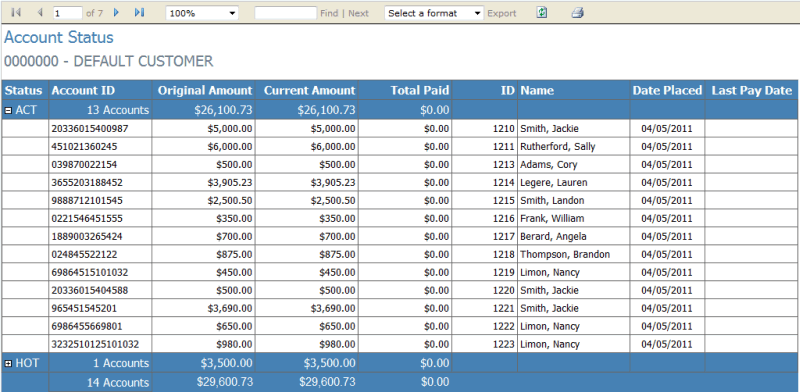The height and width of the screenshot is (392, 800).
Task: Click the $3,905.23 original amount
Action: coord(230,182)
